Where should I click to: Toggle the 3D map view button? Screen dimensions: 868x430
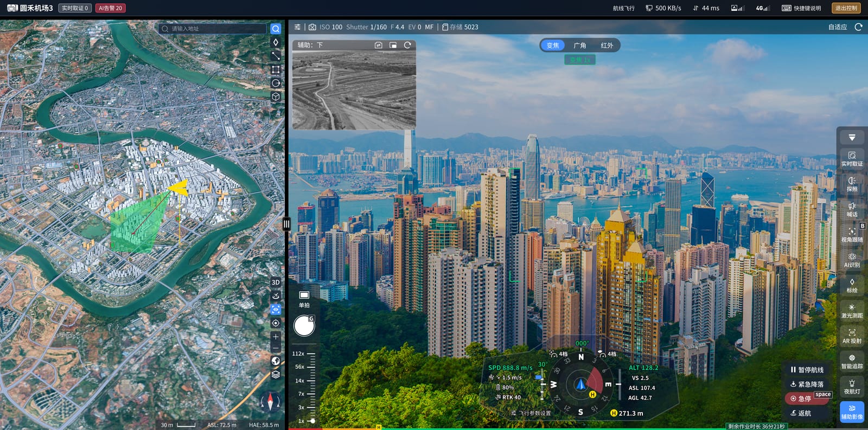pos(276,283)
